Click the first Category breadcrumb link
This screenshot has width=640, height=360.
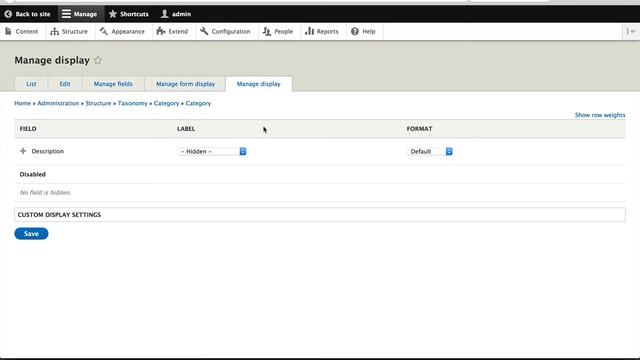tap(166, 103)
